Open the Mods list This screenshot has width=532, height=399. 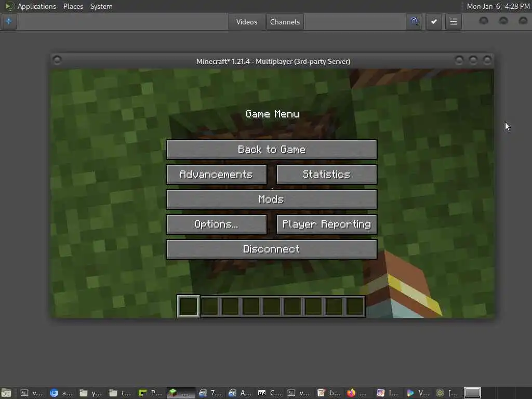[x=271, y=199]
